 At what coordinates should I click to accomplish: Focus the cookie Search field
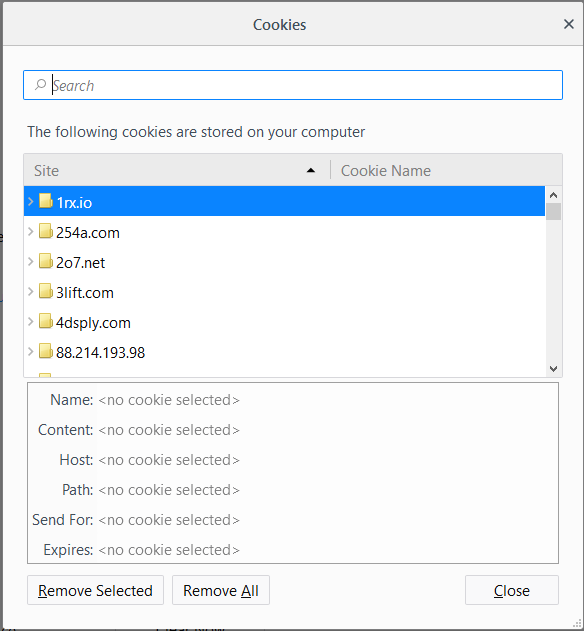(x=293, y=85)
